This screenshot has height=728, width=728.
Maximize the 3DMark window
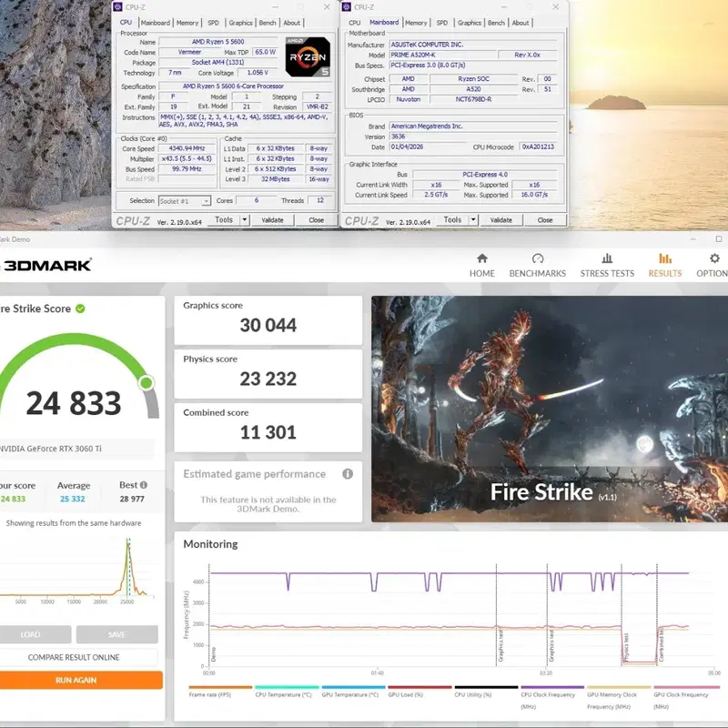point(719,238)
